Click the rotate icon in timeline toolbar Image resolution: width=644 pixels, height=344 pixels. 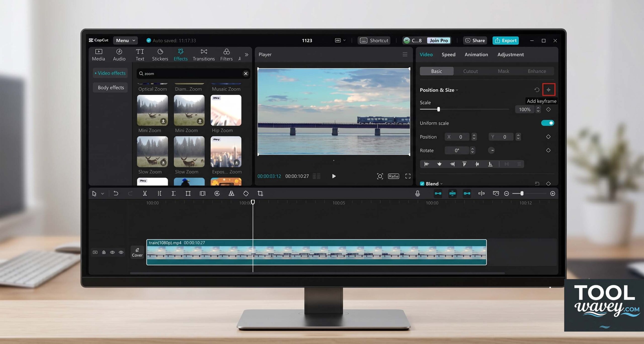click(x=246, y=193)
